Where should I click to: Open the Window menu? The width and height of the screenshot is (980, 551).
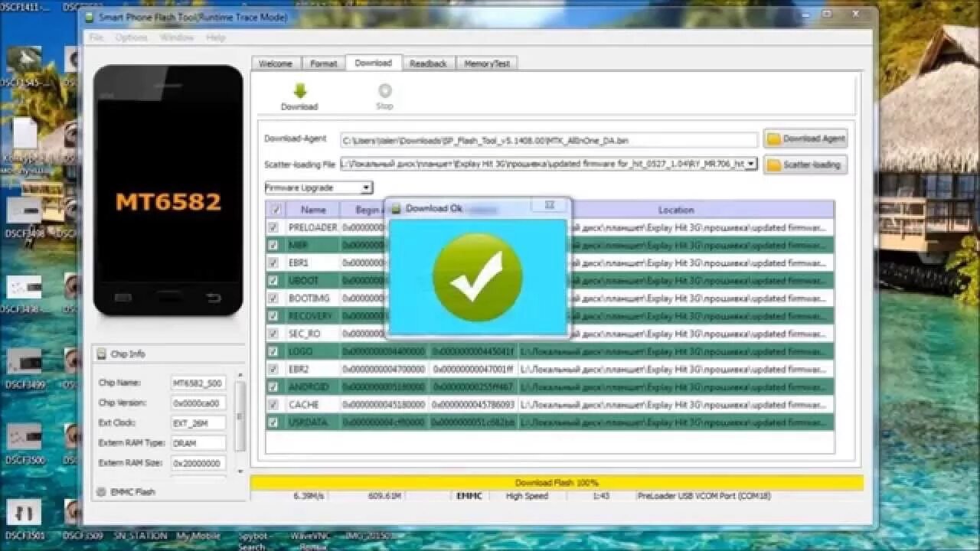(x=177, y=37)
